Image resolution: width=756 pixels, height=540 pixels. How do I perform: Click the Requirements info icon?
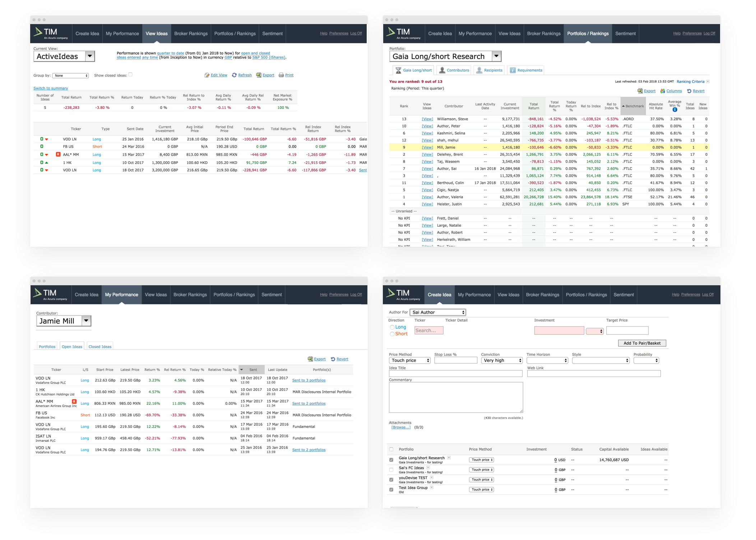[513, 70]
